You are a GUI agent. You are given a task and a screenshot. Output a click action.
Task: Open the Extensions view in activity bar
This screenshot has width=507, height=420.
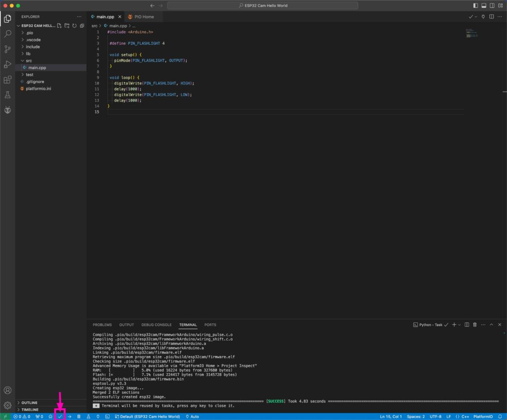tap(7, 80)
